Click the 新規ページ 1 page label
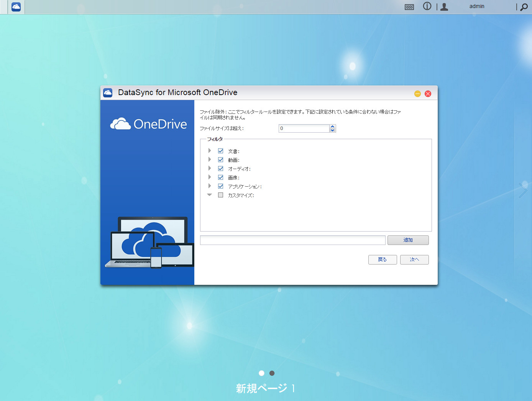This screenshot has height=401, width=532. [x=266, y=388]
